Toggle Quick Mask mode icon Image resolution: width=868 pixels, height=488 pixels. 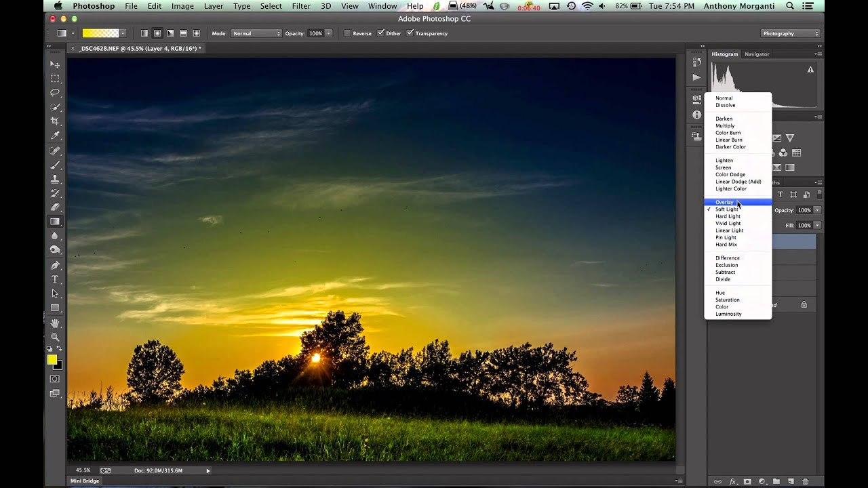pos(55,379)
